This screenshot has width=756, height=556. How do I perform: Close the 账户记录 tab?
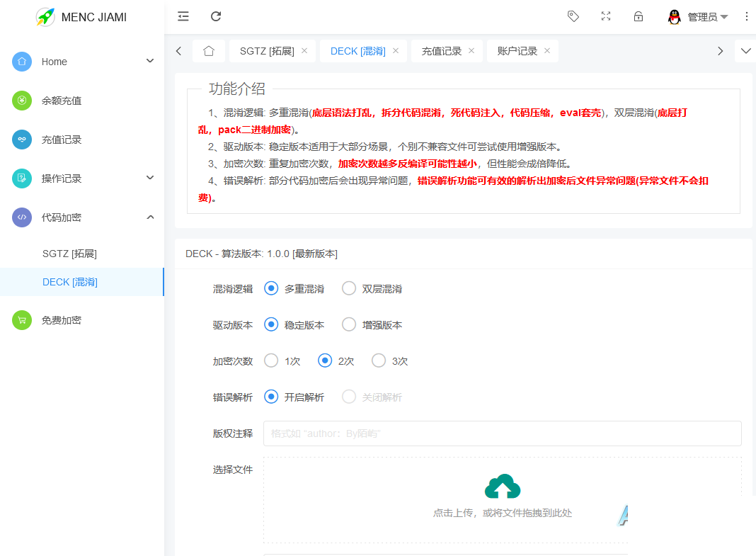547,51
